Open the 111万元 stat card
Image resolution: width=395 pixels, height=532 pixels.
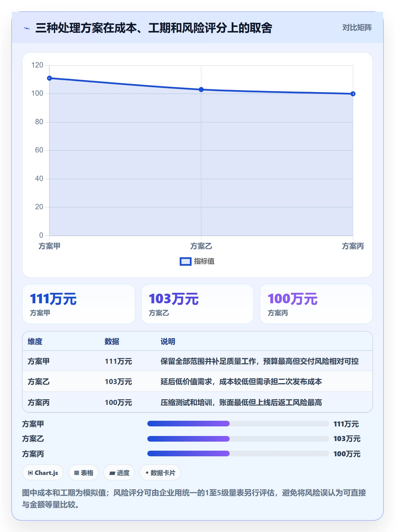(79, 304)
